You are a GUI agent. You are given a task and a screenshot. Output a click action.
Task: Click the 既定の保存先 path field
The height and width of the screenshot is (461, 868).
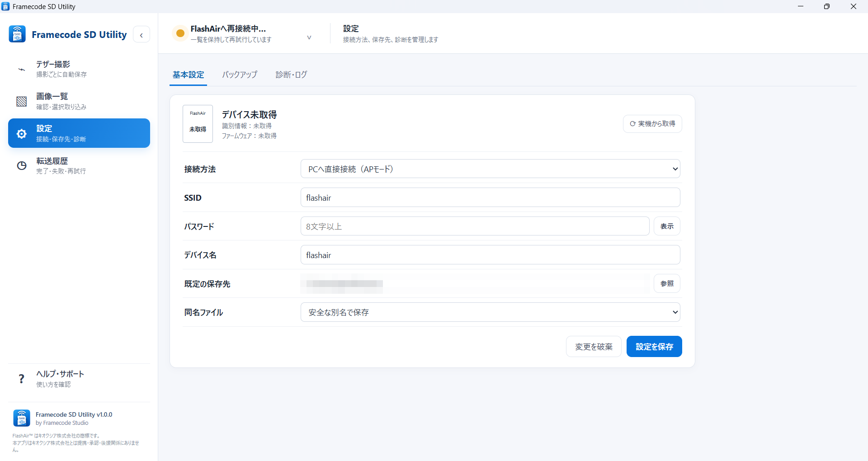(x=475, y=283)
